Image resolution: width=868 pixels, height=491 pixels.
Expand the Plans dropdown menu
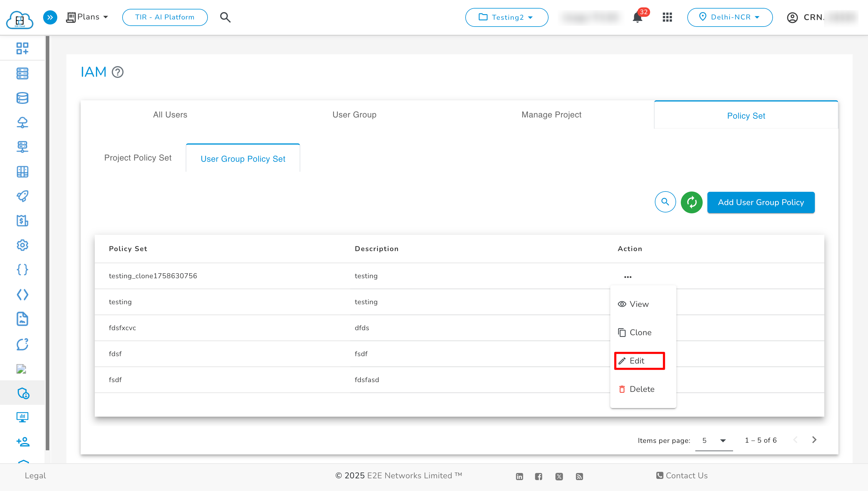point(88,17)
